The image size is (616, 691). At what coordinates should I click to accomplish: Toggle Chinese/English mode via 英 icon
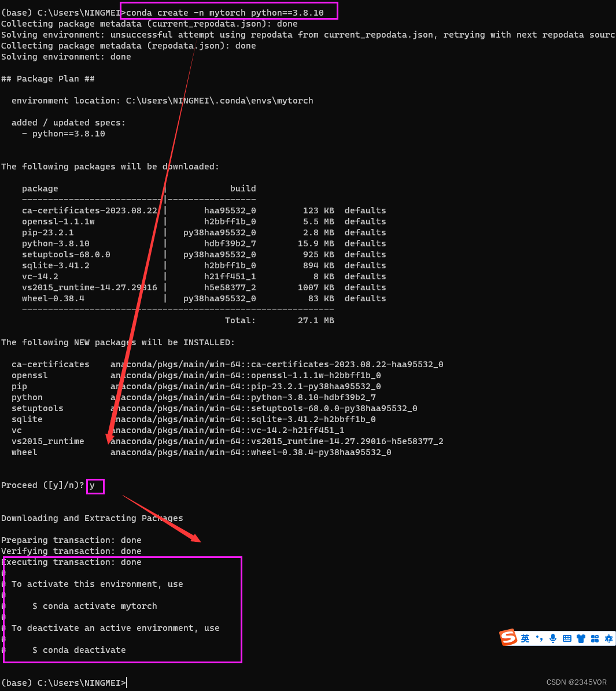coord(525,638)
